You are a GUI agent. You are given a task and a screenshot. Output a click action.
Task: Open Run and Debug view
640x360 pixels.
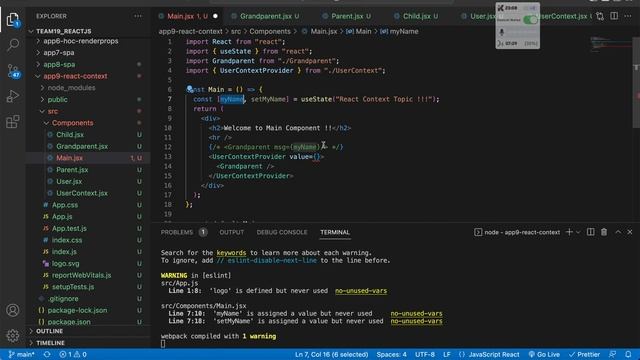coord(13,96)
